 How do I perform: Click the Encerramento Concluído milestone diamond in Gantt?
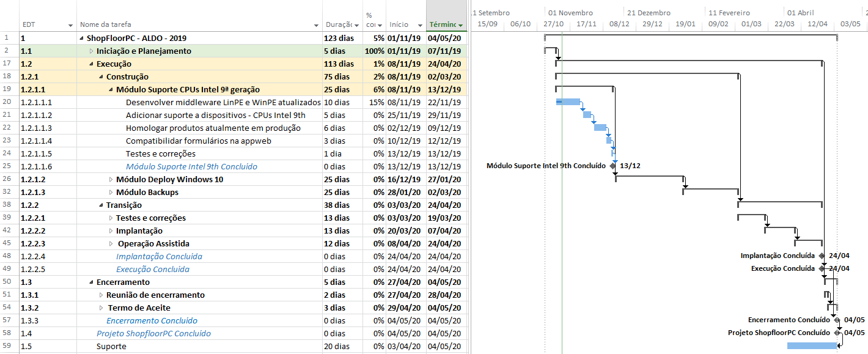point(837,320)
